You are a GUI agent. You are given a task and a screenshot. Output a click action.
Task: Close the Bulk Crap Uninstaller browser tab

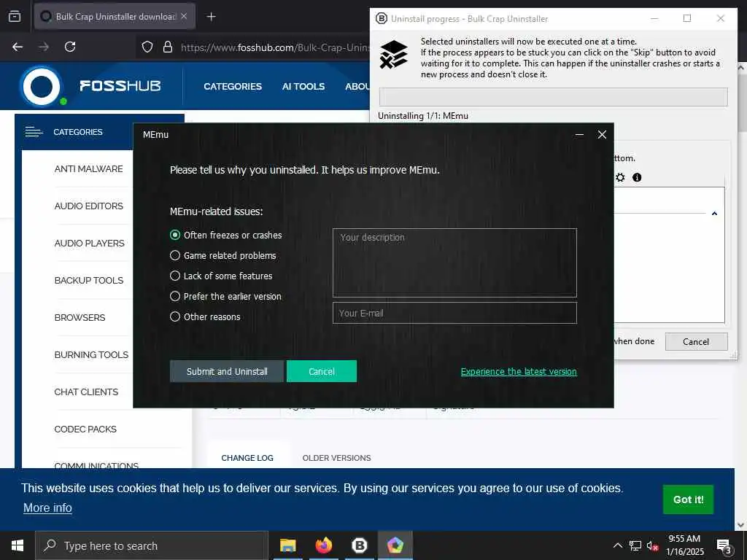tap(184, 16)
